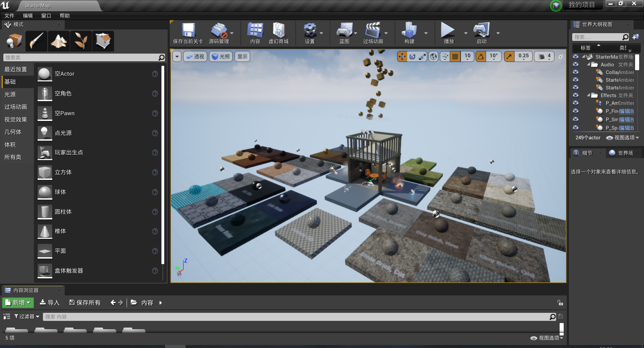Activate the Mesh Paint brush mode
The height and width of the screenshot is (348, 644).
[x=36, y=41]
